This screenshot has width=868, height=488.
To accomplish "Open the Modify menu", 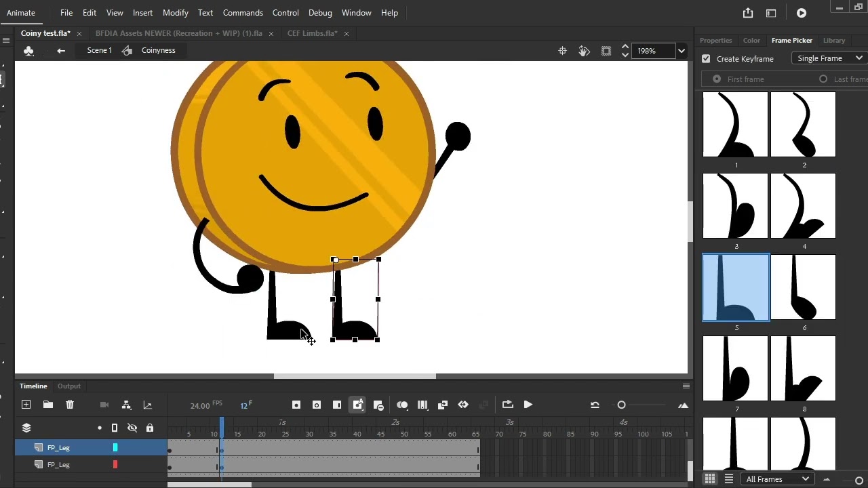I will coord(176,13).
